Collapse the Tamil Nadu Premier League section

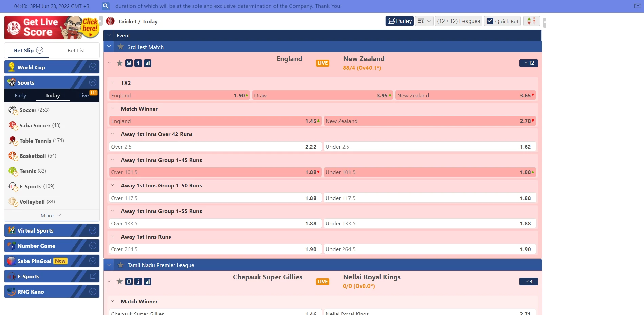click(x=109, y=265)
